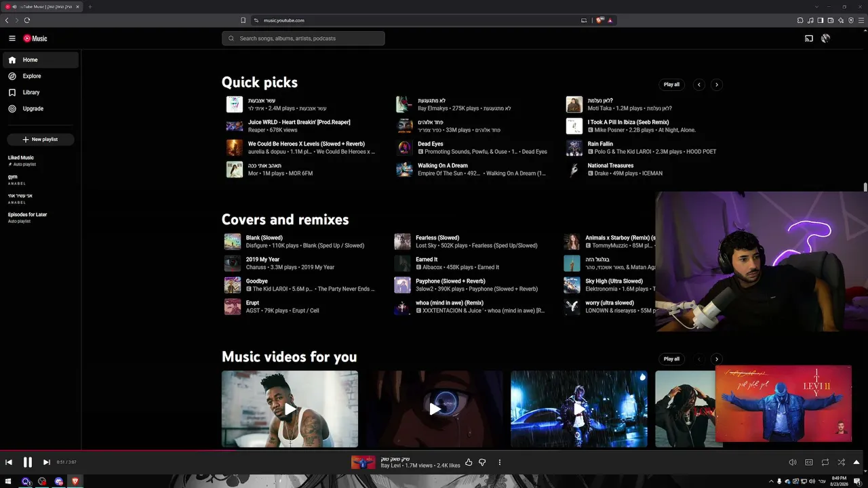The height and width of the screenshot is (488, 868).
Task: Create a New playlist
Action: point(41,140)
